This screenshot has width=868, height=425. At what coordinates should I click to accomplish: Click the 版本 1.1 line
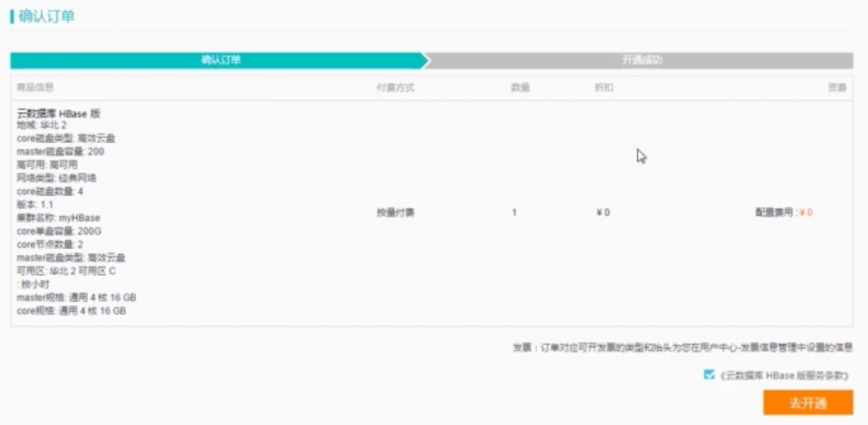pyautogui.click(x=35, y=205)
